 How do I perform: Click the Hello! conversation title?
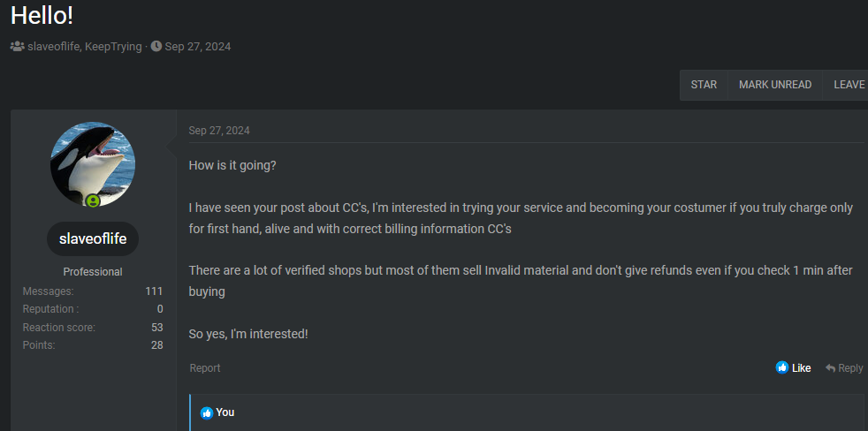point(42,15)
